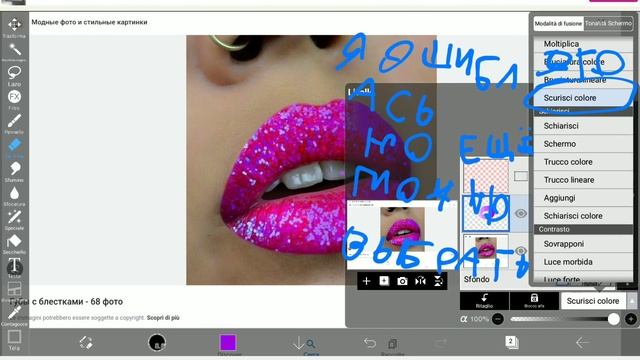The image size is (640, 360).
Task: Import a photo with the camera icon
Action: [x=402, y=281]
